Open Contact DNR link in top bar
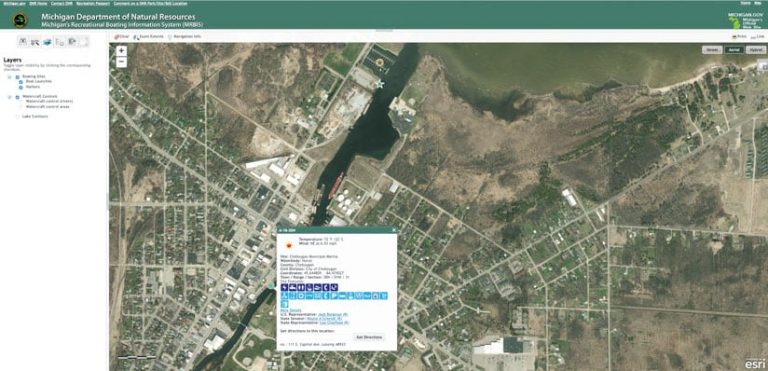The width and height of the screenshot is (768, 371). pyautogui.click(x=62, y=3)
